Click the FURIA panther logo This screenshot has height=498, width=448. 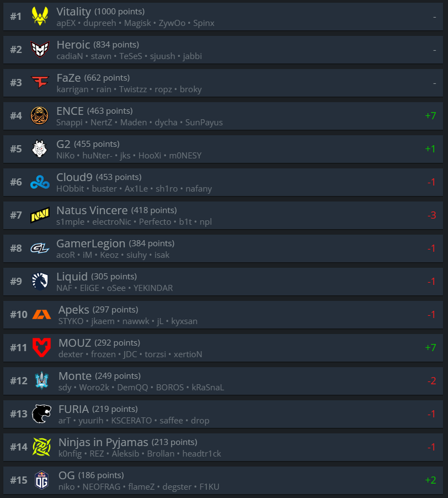click(x=41, y=414)
